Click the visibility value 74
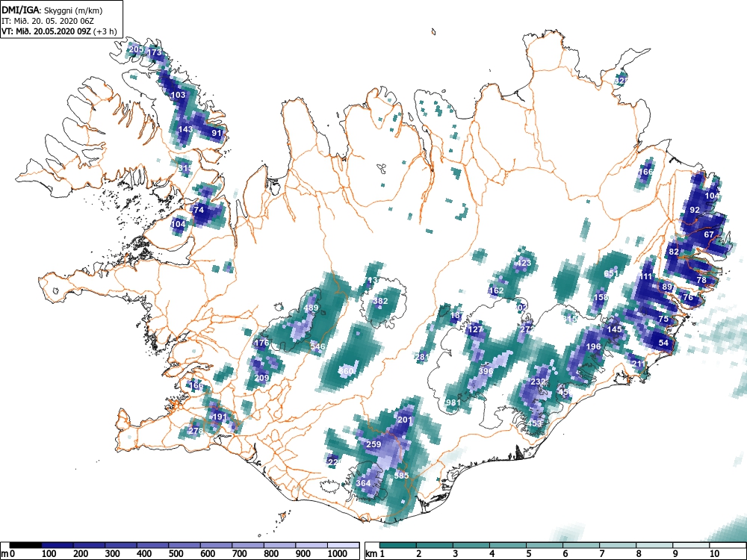 (199, 210)
